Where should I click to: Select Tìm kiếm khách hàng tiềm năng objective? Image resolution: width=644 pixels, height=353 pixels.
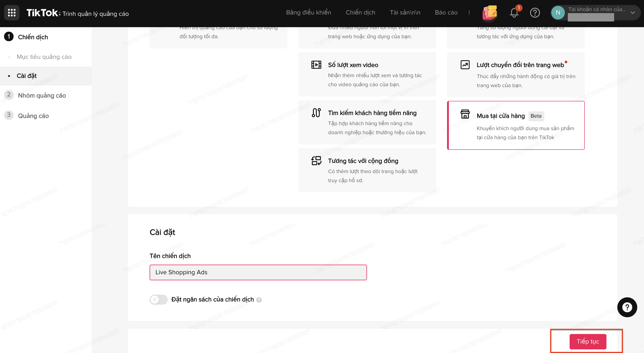coord(367,122)
